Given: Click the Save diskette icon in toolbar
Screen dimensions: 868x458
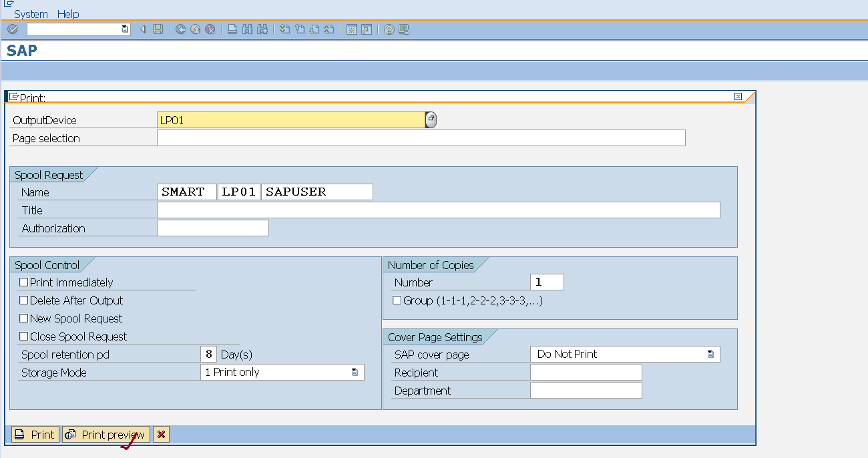Looking at the screenshot, I should tap(158, 29).
